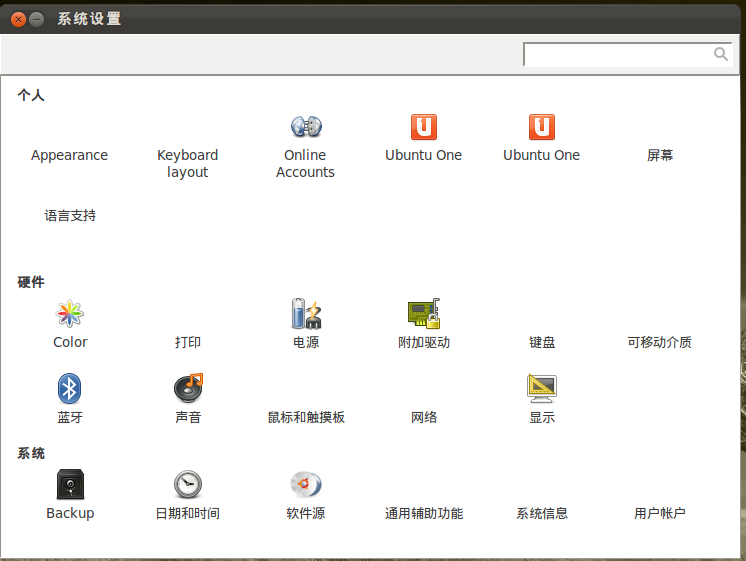Close the 系统设置 window
The width and height of the screenshot is (746, 561).
coord(18,20)
